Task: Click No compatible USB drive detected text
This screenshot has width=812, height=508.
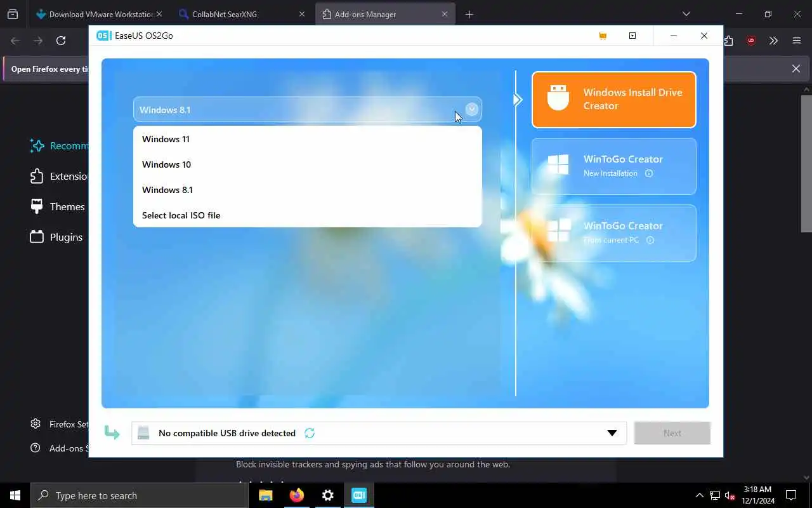Action: point(227,433)
